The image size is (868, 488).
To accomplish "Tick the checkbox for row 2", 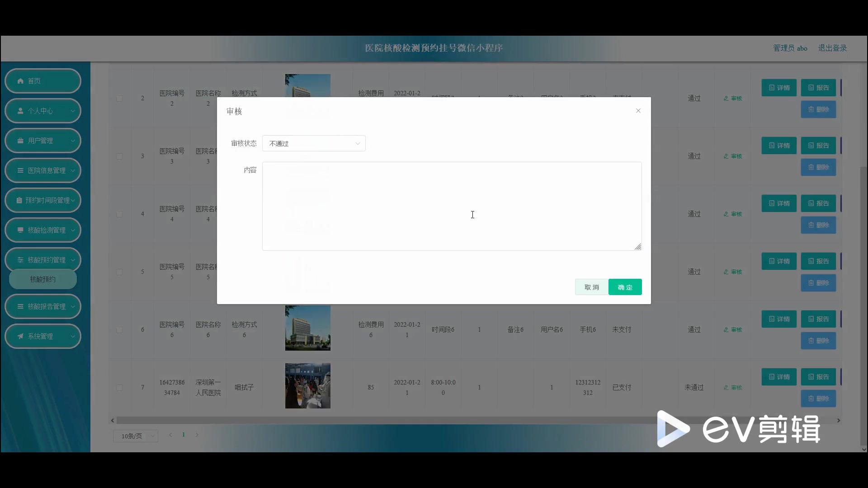I will coord(119,99).
